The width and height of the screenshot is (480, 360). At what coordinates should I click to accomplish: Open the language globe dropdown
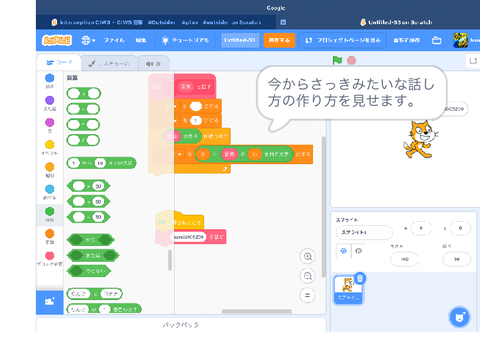point(88,40)
